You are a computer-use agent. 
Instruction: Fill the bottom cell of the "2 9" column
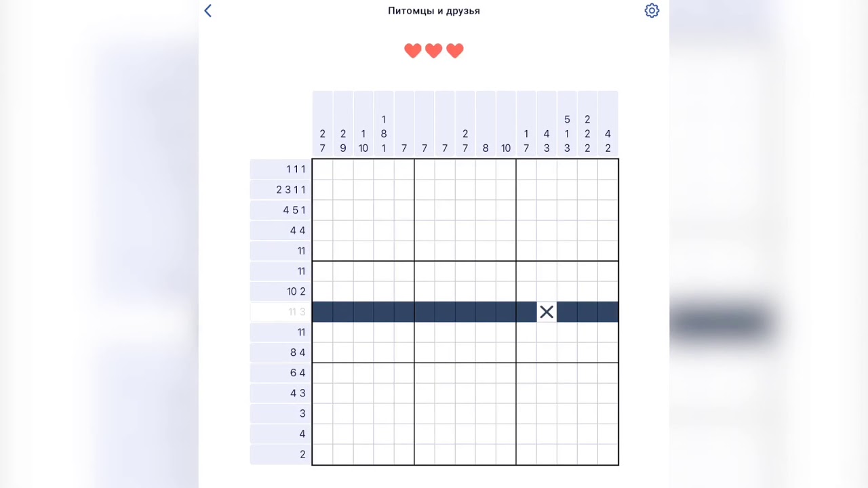343,454
